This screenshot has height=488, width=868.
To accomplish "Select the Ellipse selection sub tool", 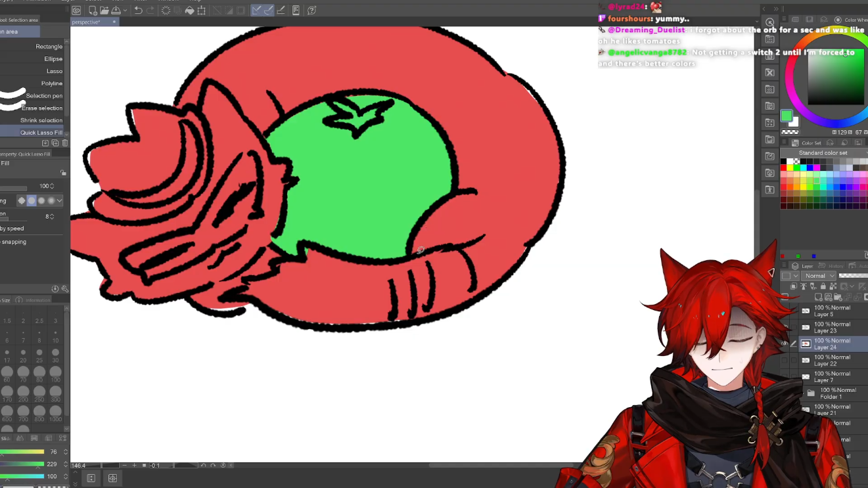I will 33,59.
